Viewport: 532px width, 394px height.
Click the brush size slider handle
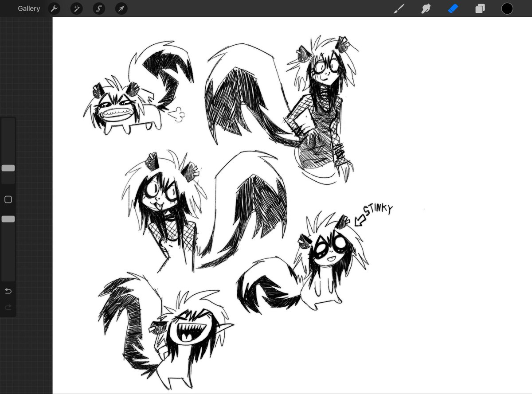point(8,168)
